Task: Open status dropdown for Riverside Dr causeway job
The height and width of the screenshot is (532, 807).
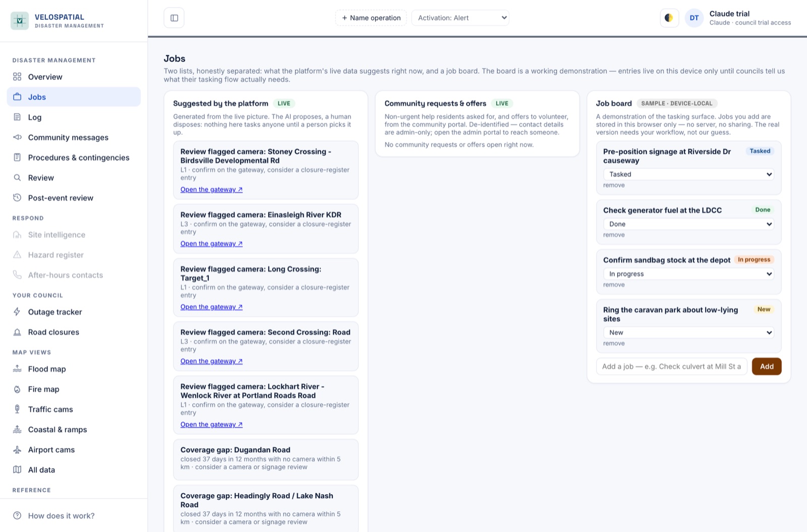Action: pos(688,174)
